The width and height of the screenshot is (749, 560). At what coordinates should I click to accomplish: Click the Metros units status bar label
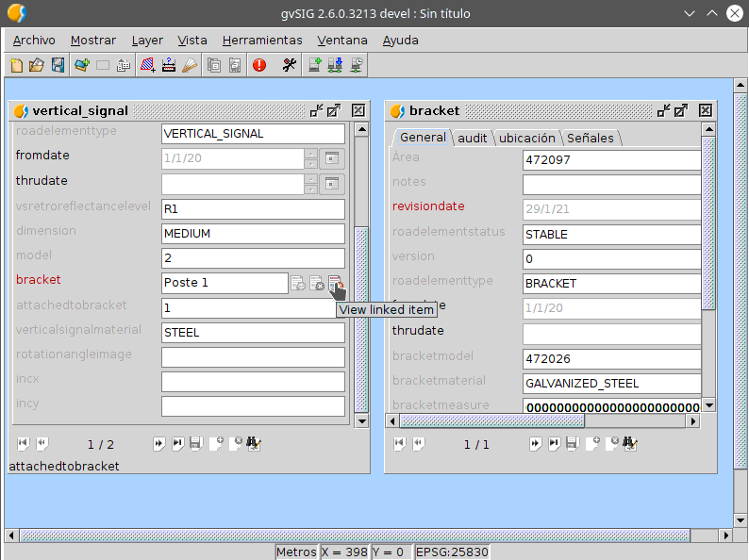tap(296, 552)
